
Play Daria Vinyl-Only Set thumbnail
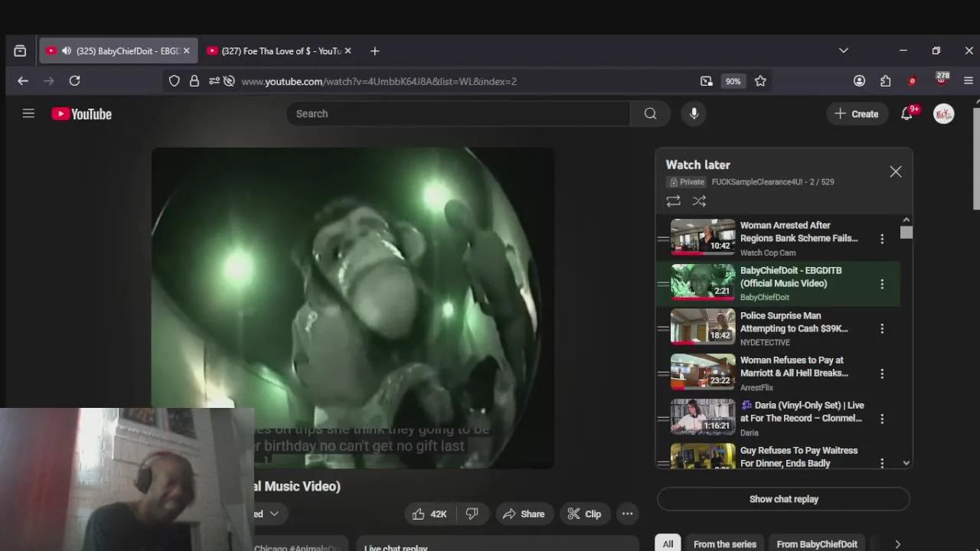(x=703, y=418)
